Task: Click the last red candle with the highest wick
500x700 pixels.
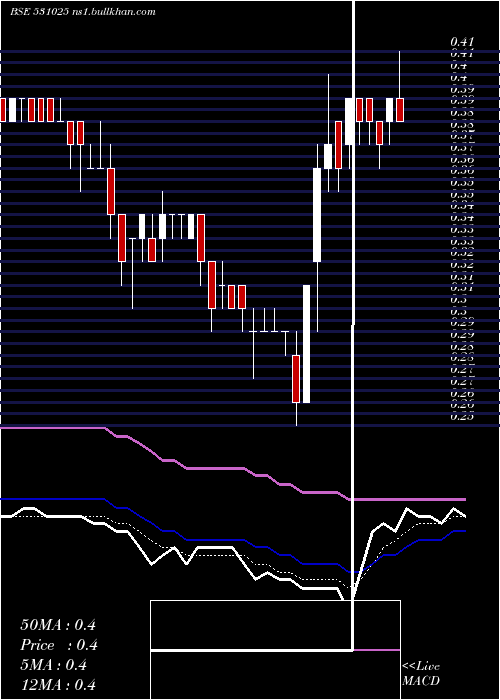Action: (x=400, y=110)
